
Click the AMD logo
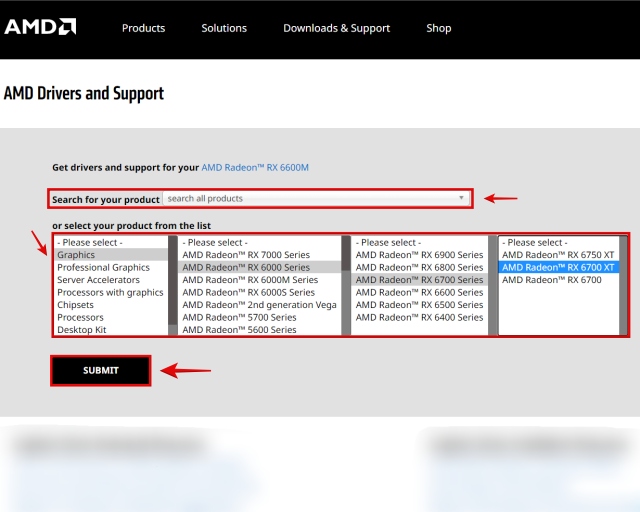tap(40, 27)
